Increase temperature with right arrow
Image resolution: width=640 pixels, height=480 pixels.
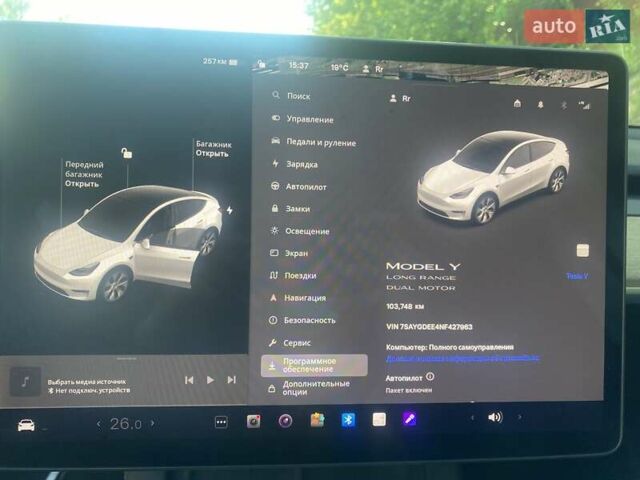coord(153,424)
